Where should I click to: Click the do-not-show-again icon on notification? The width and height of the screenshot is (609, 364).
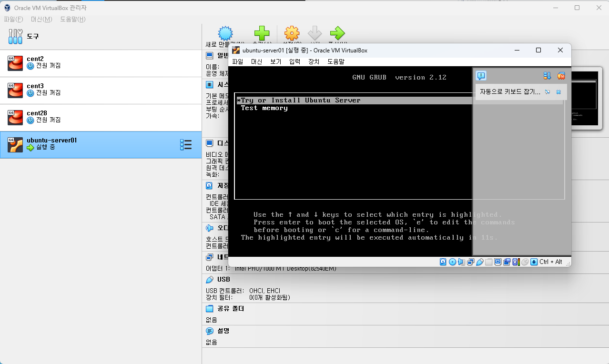[x=548, y=92]
